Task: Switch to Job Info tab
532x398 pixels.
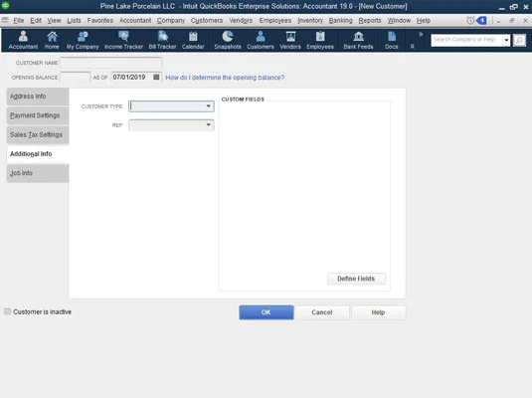Action: (38, 173)
